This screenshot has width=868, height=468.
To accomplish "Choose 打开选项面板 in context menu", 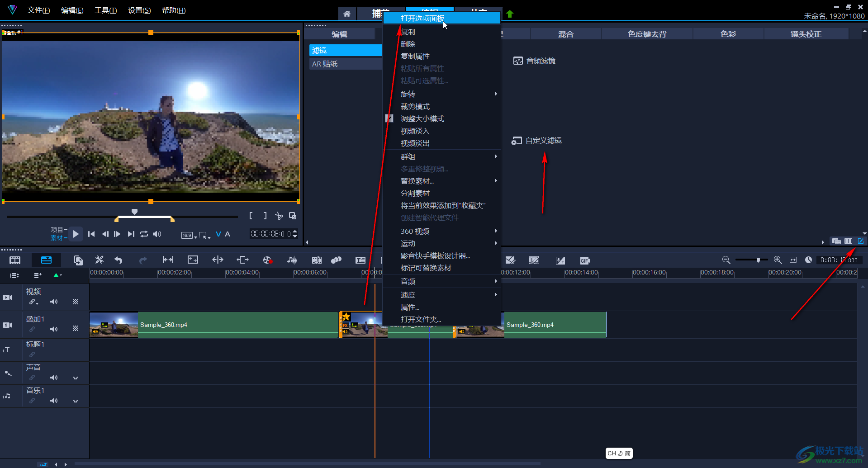I will (441, 18).
